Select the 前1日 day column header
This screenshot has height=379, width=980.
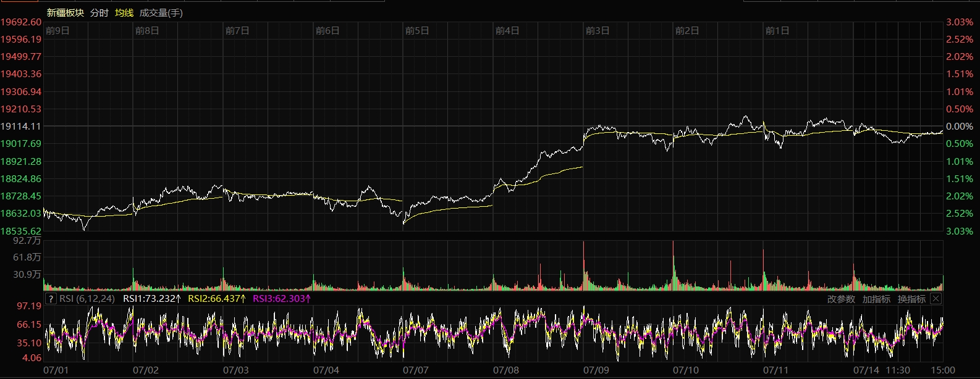tap(777, 31)
